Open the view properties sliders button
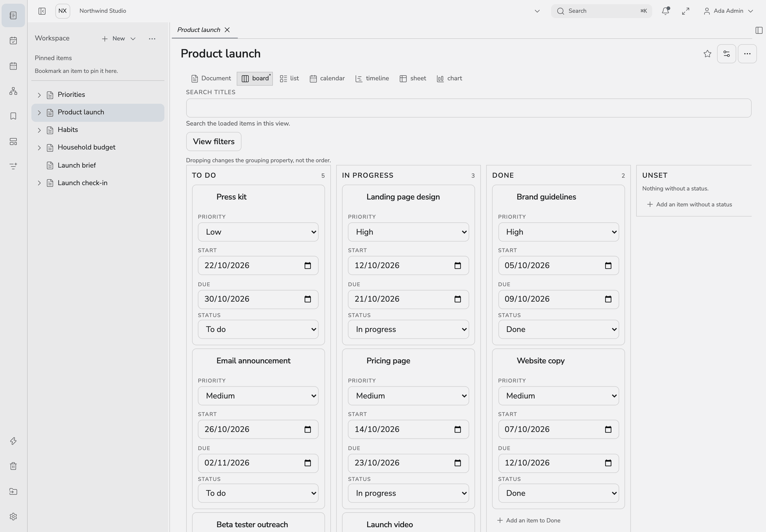Image resolution: width=766 pixels, height=532 pixels. tap(727, 54)
